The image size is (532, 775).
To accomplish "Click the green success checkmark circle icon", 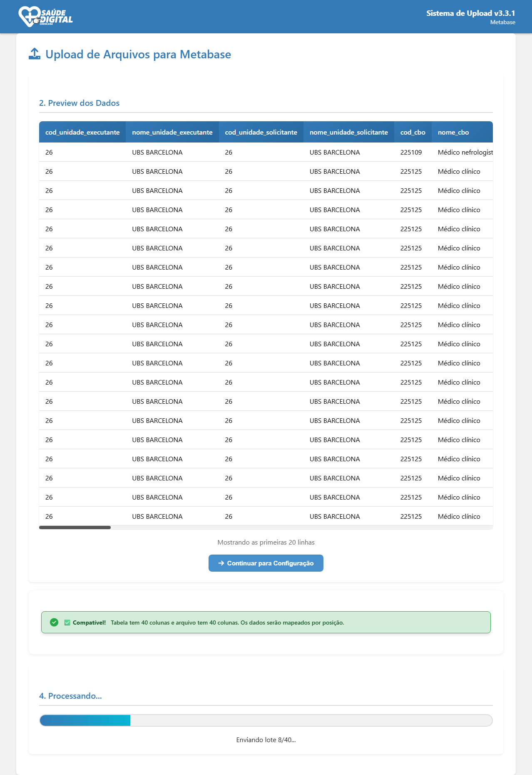I will tap(54, 622).
